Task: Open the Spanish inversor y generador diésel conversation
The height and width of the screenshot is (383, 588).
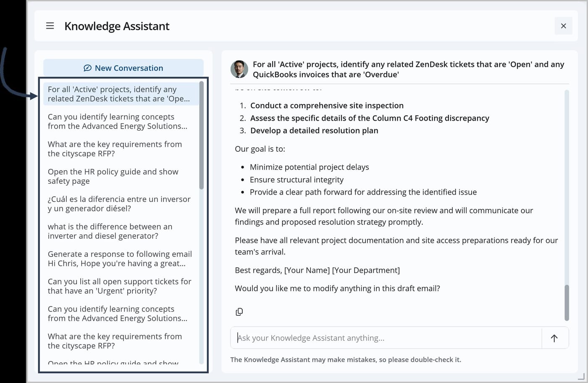Action: [121, 203]
